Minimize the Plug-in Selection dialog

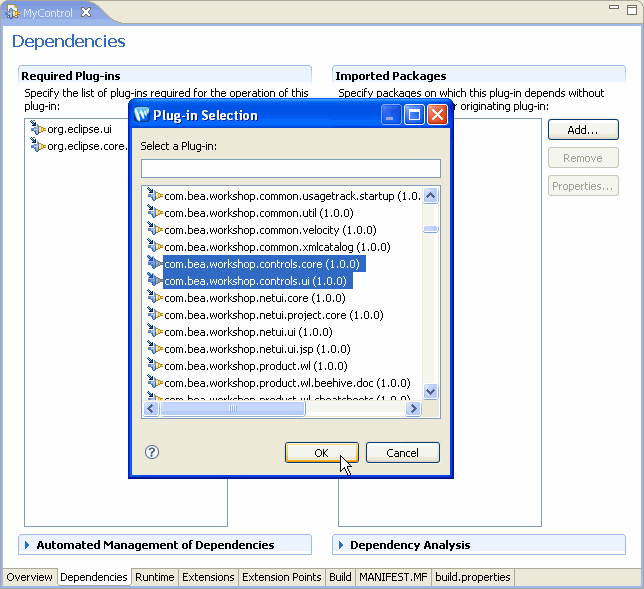click(391, 115)
